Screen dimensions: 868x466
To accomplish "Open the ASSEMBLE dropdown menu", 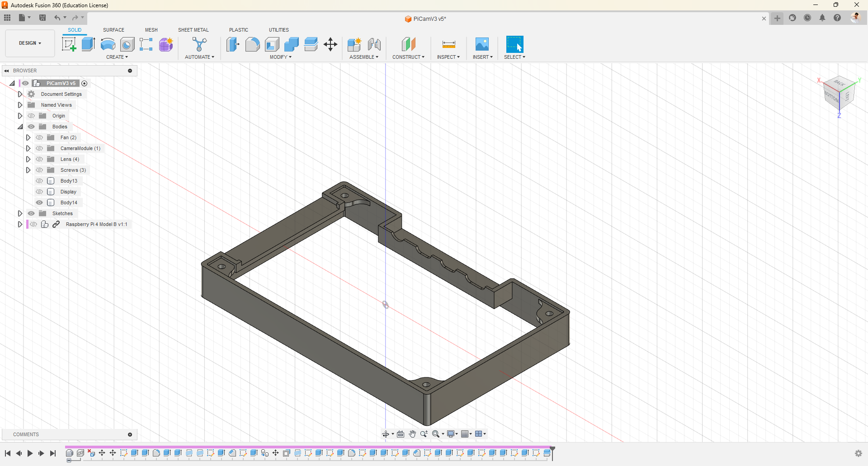I will point(364,57).
